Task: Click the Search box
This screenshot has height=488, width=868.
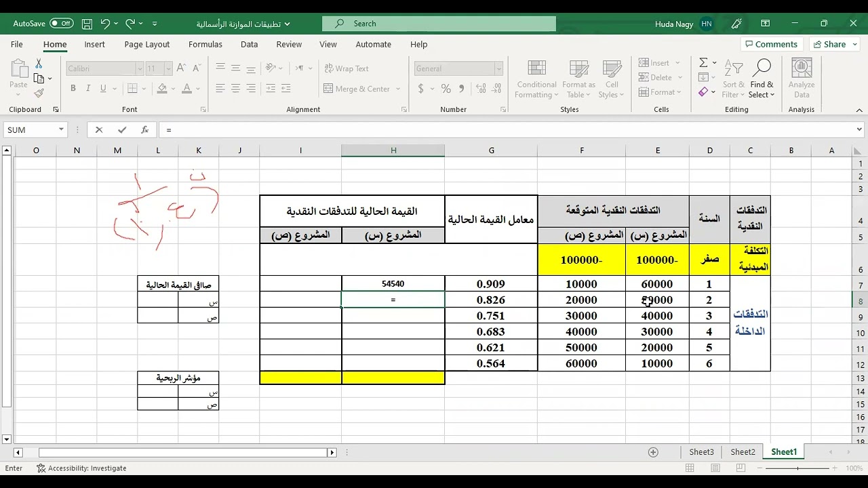Action: tap(439, 24)
